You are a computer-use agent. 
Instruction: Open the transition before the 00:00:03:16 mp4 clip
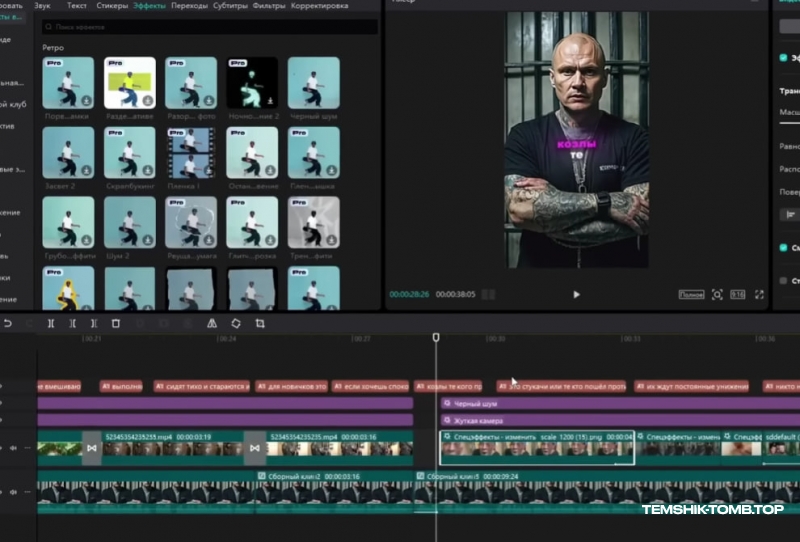pyautogui.click(x=255, y=448)
